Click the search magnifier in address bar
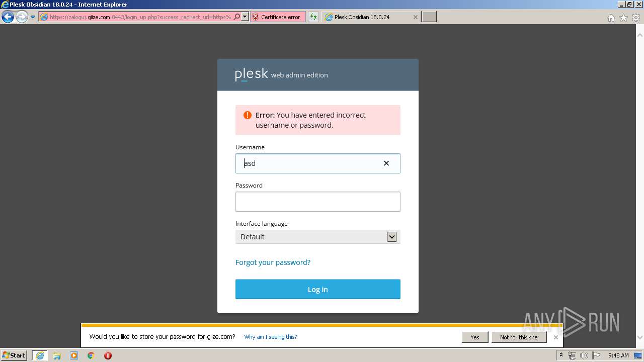This screenshot has height=362, width=644. pyautogui.click(x=237, y=17)
